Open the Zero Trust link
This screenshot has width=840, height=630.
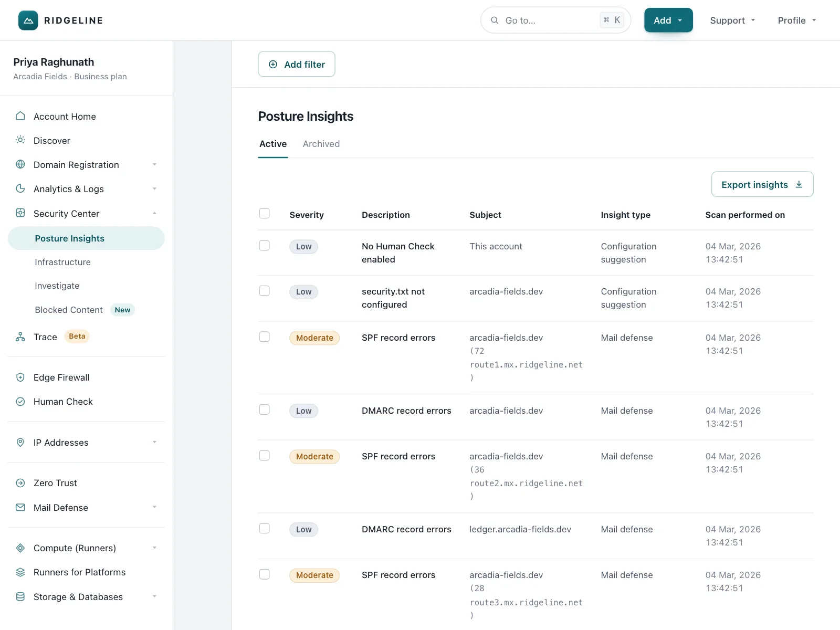click(x=55, y=483)
